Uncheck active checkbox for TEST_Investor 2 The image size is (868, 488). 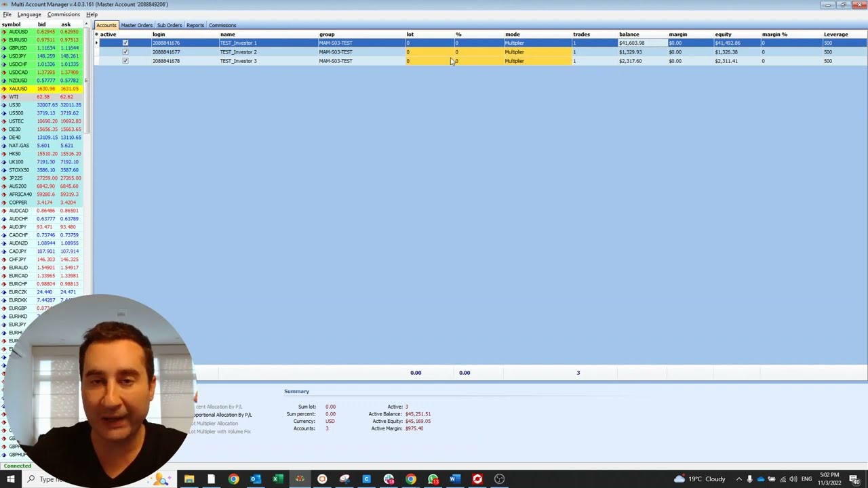125,52
